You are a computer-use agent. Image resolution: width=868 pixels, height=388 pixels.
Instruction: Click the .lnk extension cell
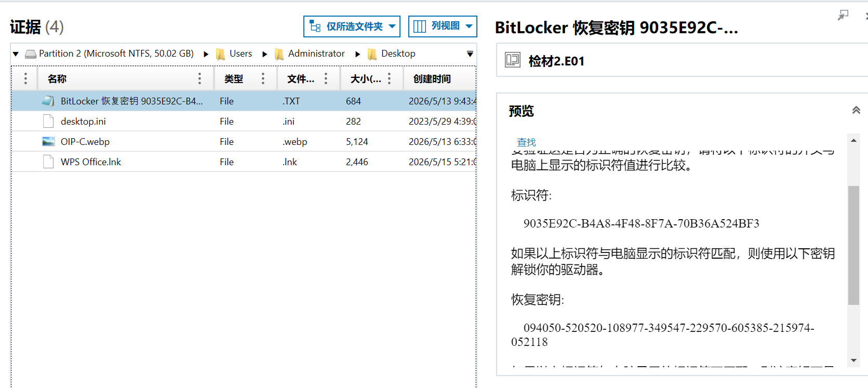290,162
